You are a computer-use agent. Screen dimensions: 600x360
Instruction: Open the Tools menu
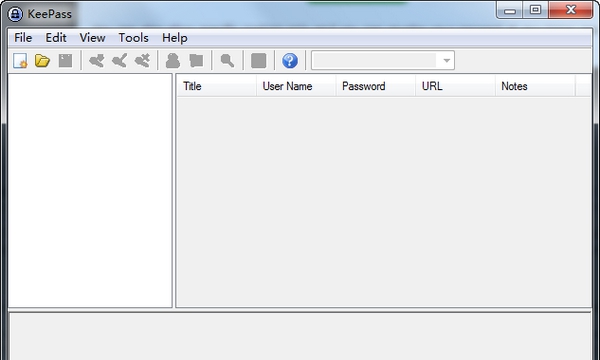pos(134,38)
